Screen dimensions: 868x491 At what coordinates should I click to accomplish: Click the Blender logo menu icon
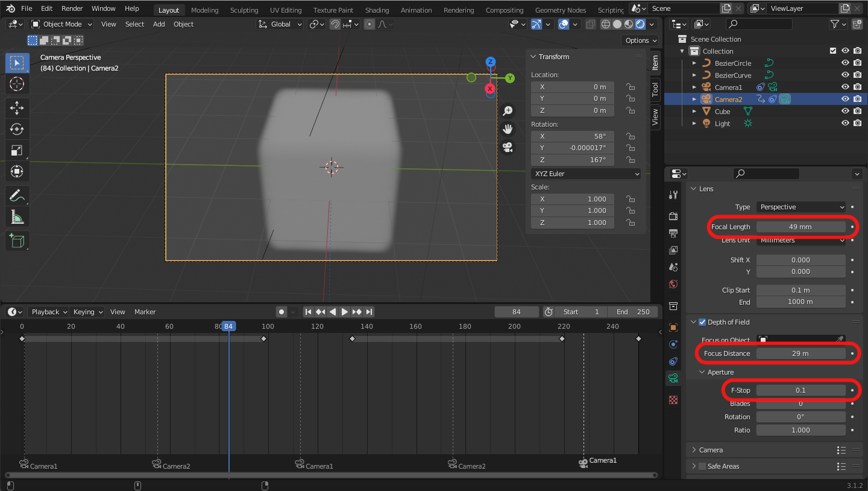(10, 8)
